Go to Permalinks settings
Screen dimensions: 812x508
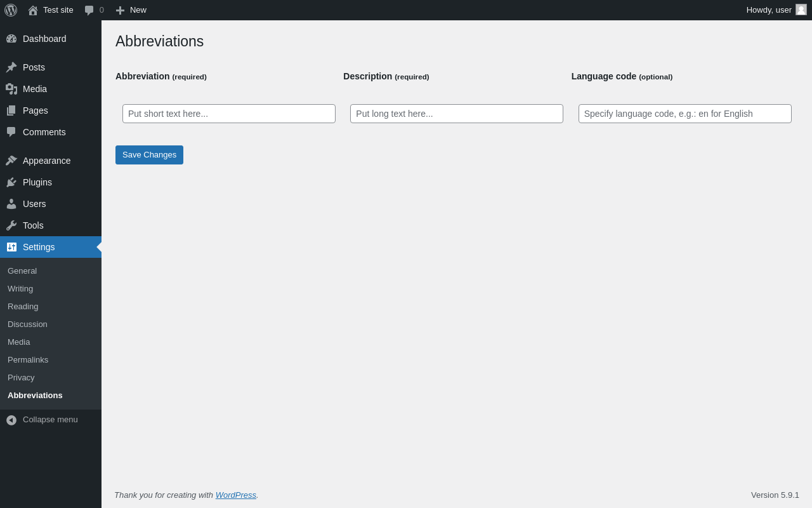(28, 359)
